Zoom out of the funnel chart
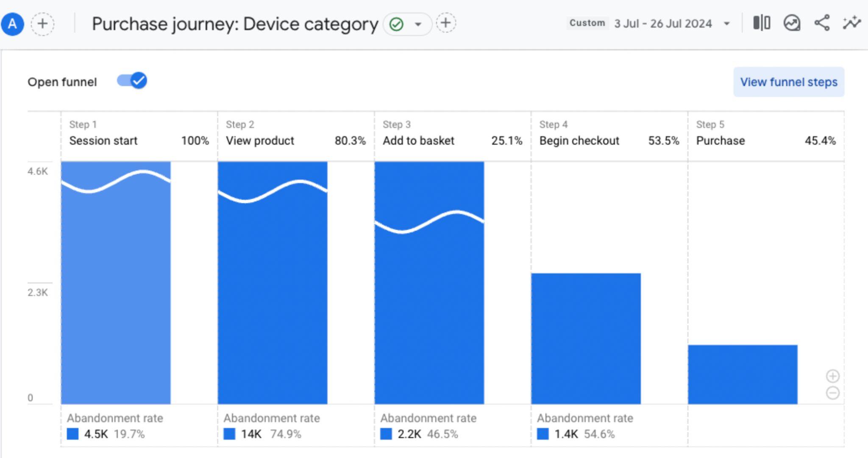This screenshot has width=868, height=458. [x=832, y=393]
